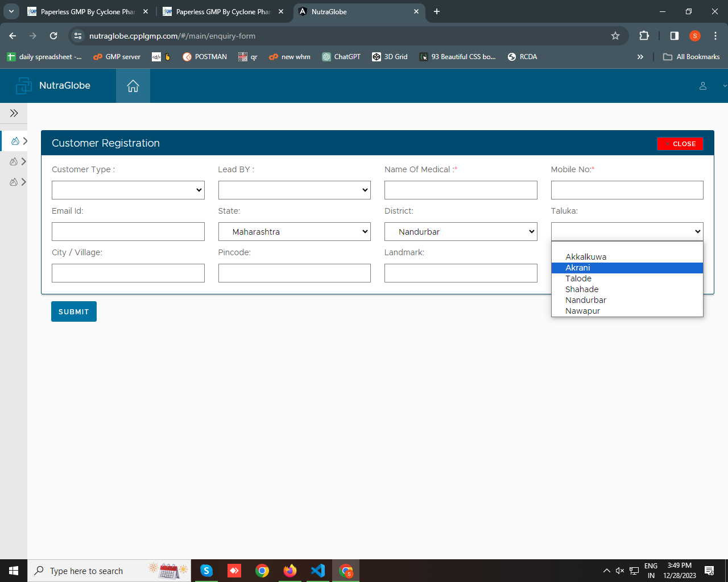Toggle the browser side panel icon
728x582 pixels.
(x=674, y=36)
